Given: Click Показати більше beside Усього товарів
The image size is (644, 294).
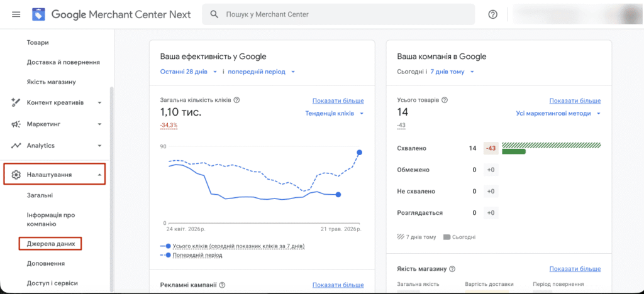Looking at the screenshot, I should coord(575,101).
